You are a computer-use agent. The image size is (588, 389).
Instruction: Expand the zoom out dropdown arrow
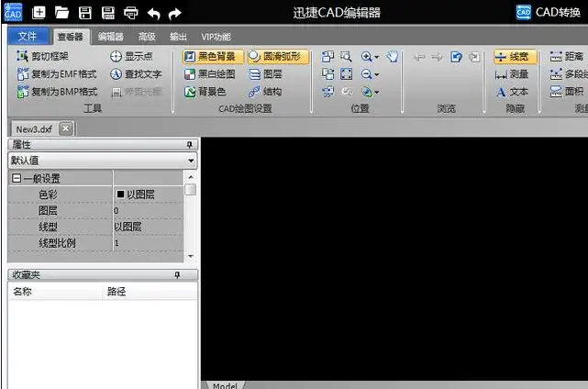[x=377, y=74]
